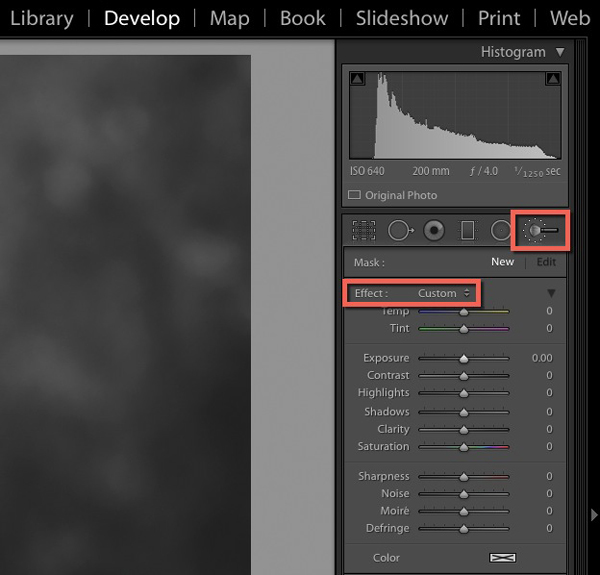Click the Saturation value field
The height and width of the screenshot is (575, 600).
[x=549, y=446]
